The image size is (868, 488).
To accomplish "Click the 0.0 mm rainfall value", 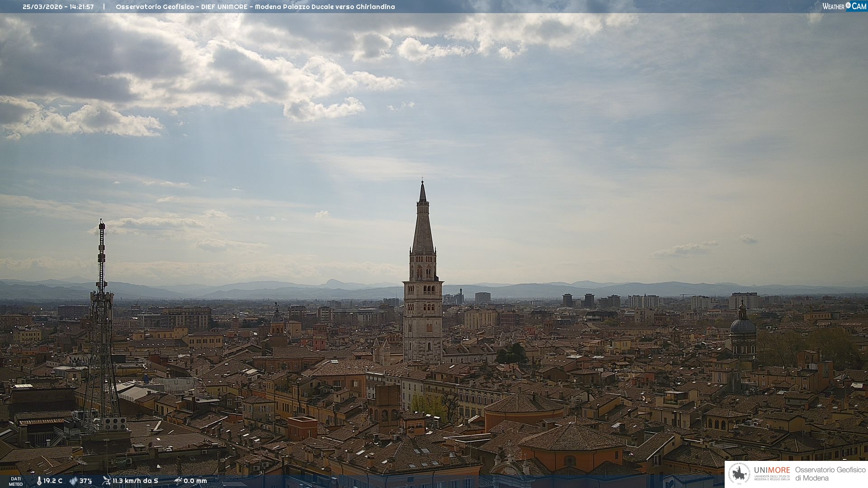I will [195, 481].
